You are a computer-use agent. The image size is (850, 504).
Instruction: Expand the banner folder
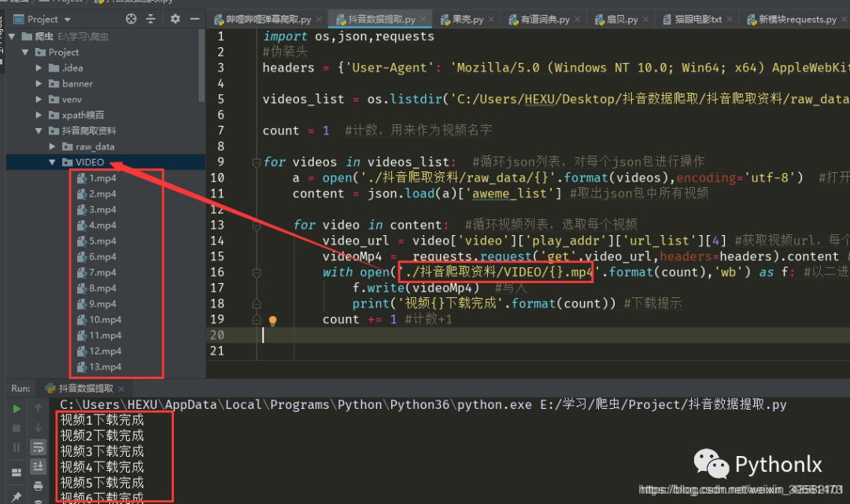(x=39, y=83)
